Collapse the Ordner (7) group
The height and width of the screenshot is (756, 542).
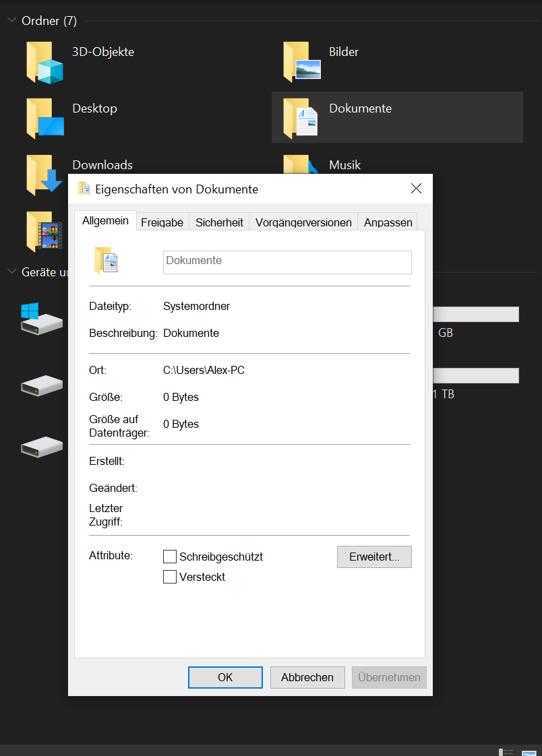tap(12, 20)
